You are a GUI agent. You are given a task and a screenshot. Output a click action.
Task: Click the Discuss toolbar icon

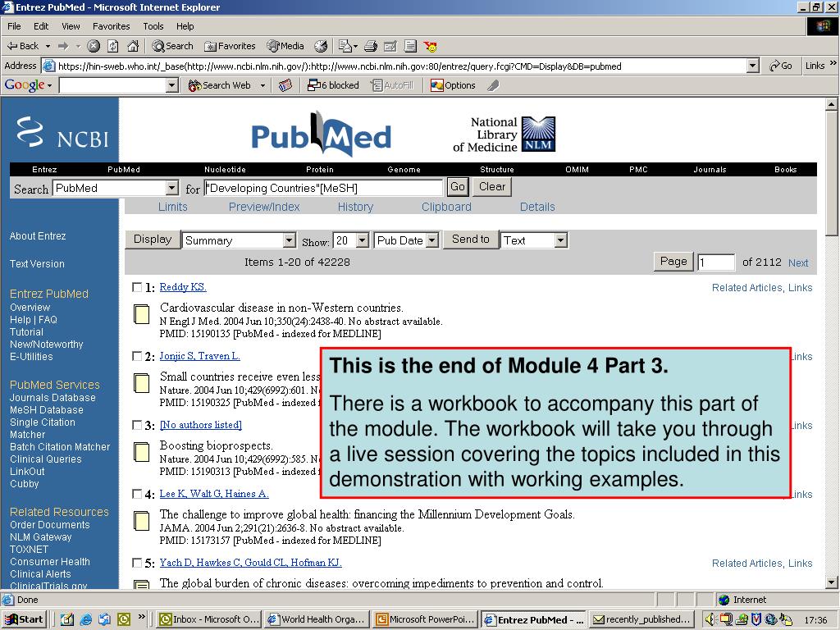(410, 46)
